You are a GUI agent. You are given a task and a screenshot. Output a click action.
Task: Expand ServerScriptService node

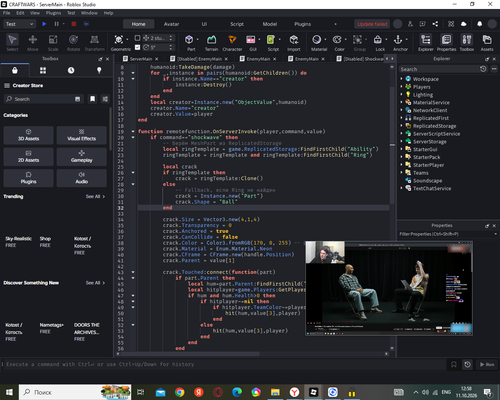coord(401,134)
